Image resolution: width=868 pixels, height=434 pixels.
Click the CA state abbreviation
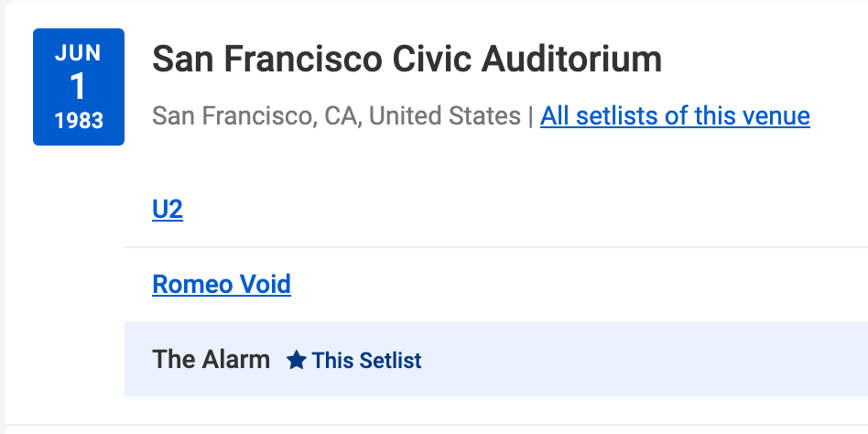click(x=340, y=116)
